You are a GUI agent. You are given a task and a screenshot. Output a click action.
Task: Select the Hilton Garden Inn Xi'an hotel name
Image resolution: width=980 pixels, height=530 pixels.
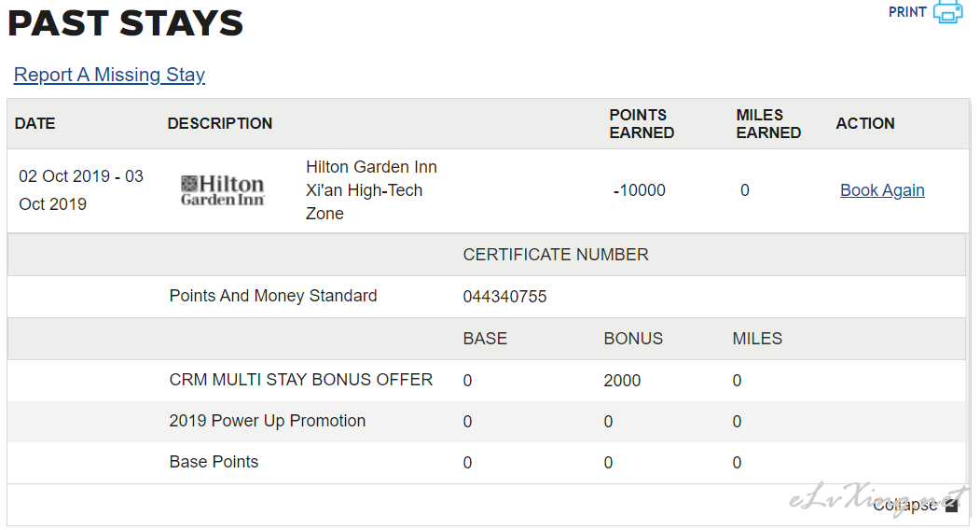coord(371,190)
